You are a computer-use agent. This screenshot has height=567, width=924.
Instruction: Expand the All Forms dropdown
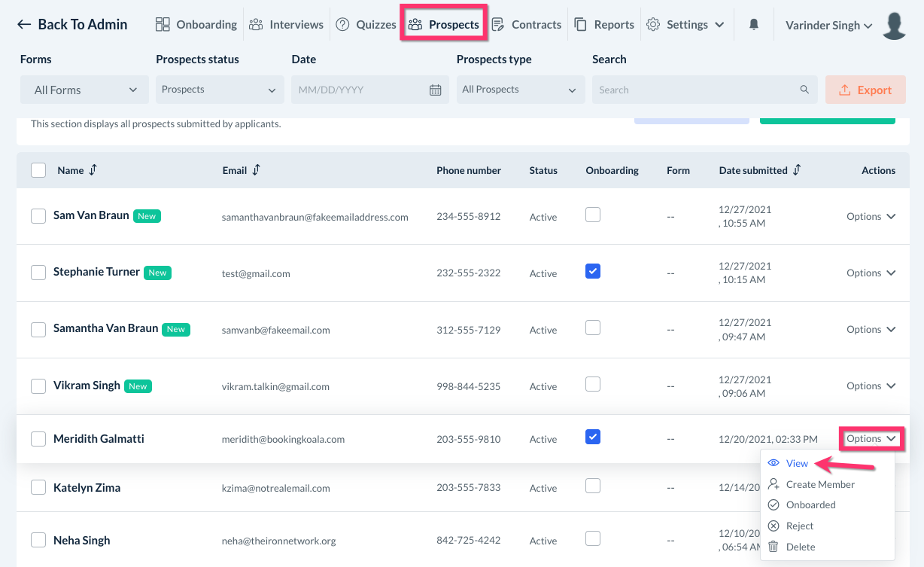tap(80, 90)
